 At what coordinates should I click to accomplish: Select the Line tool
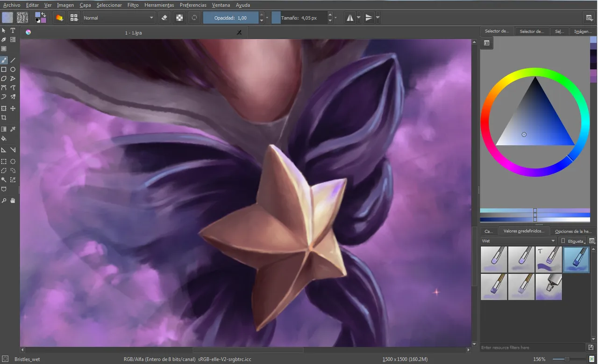point(13,60)
